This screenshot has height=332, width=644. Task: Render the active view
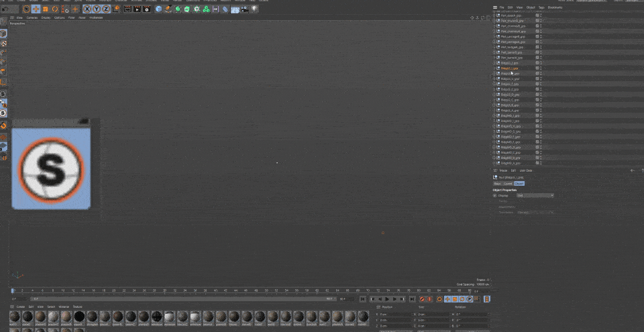tap(127, 9)
